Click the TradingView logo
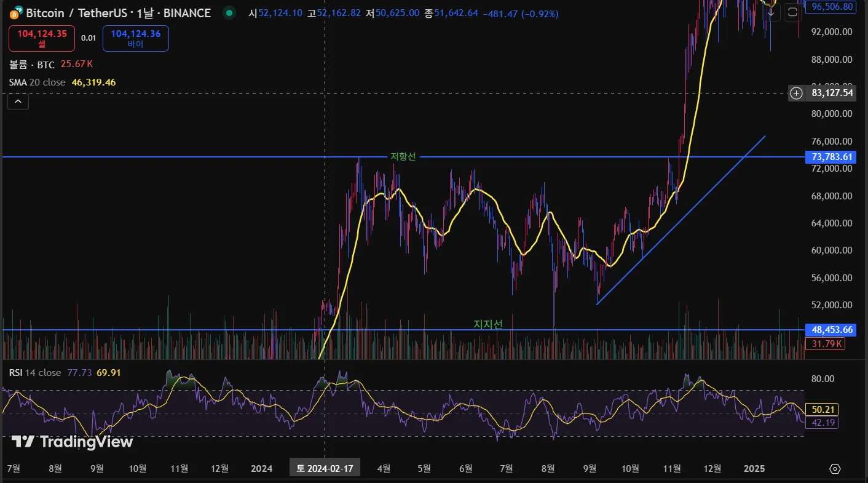Screen dimensions: 868x483 (72, 442)
